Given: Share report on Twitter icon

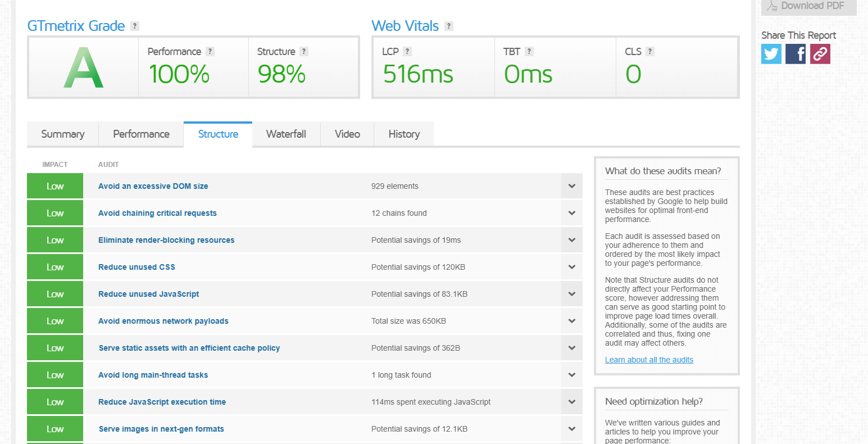Looking at the screenshot, I should [771, 54].
